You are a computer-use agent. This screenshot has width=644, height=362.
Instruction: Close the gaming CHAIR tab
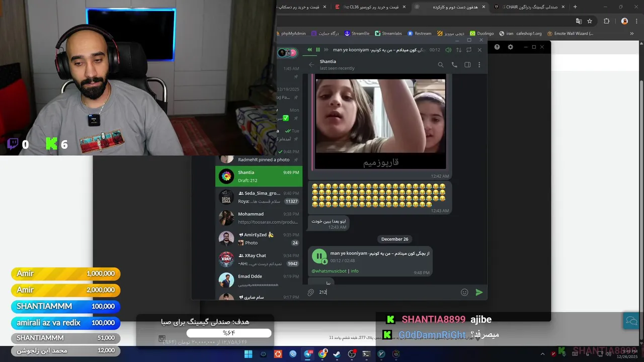coord(563,7)
